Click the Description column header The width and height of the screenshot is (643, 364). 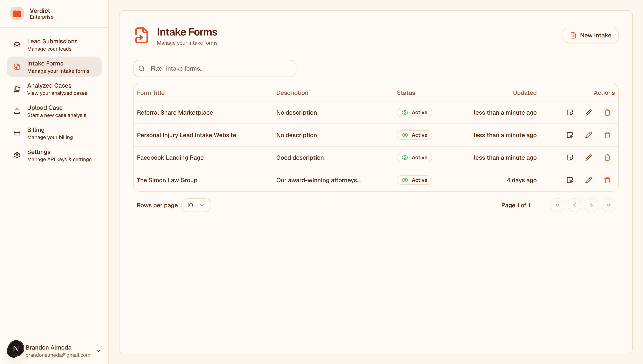(x=292, y=93)
